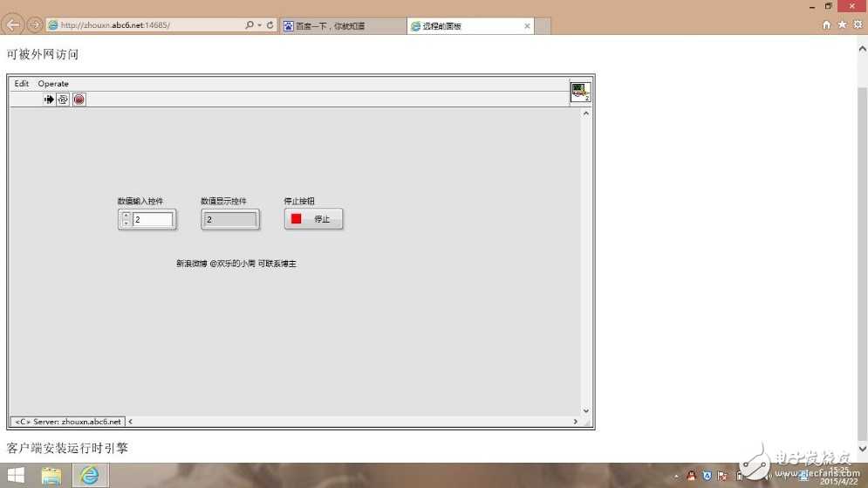Click the 新浪微博 @欢乐的小周 text
The height and width of the screenshot is (488, 868).
click(236, 264)
